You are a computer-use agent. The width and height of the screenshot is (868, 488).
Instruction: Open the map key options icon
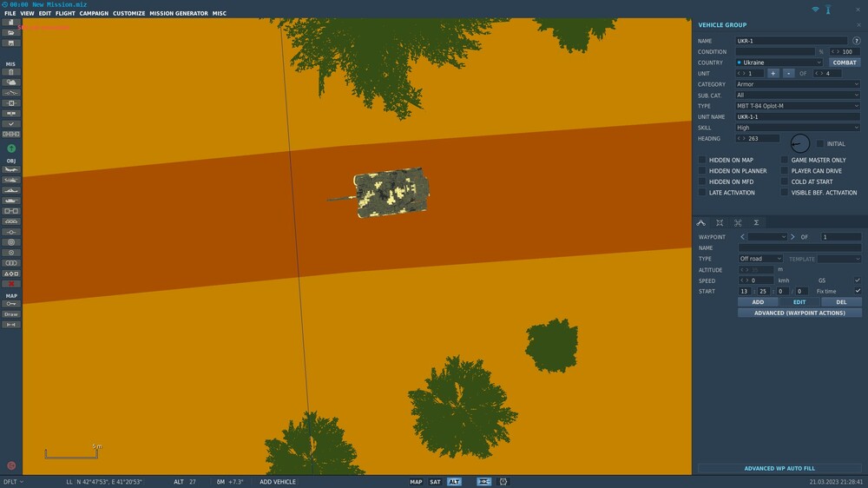(x=10, y=304)
